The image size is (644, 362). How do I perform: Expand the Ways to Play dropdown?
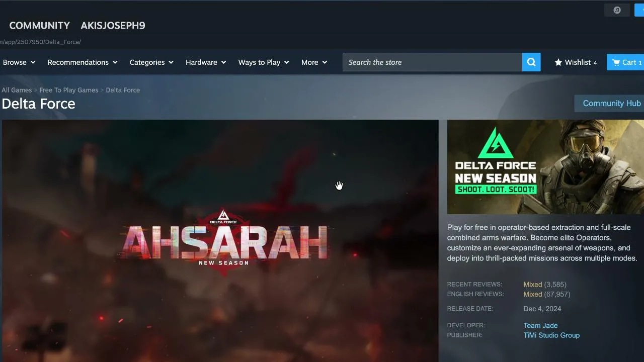264,62
